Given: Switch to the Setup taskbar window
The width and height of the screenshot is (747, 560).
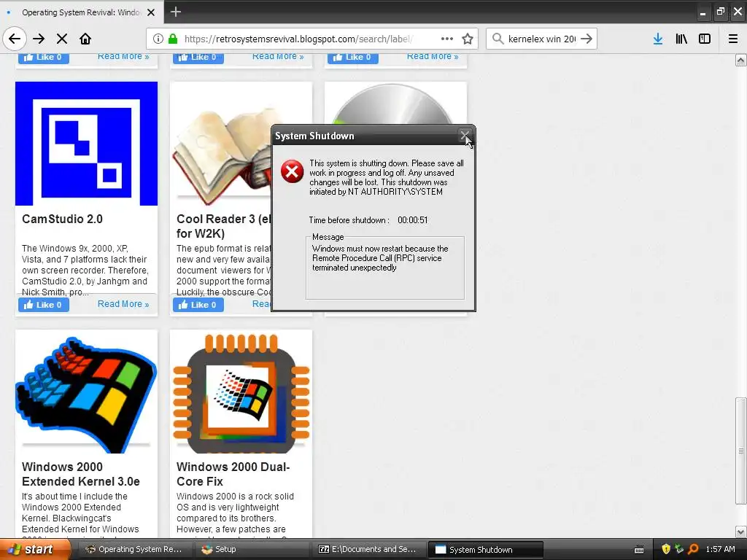Looking at the screenshot, I should tap(252, 550).
